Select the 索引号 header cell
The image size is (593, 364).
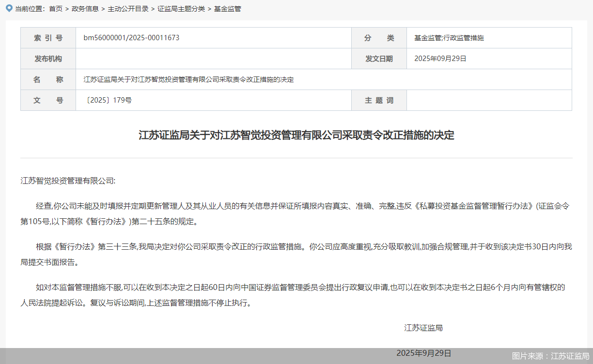(x=47, y=37)
